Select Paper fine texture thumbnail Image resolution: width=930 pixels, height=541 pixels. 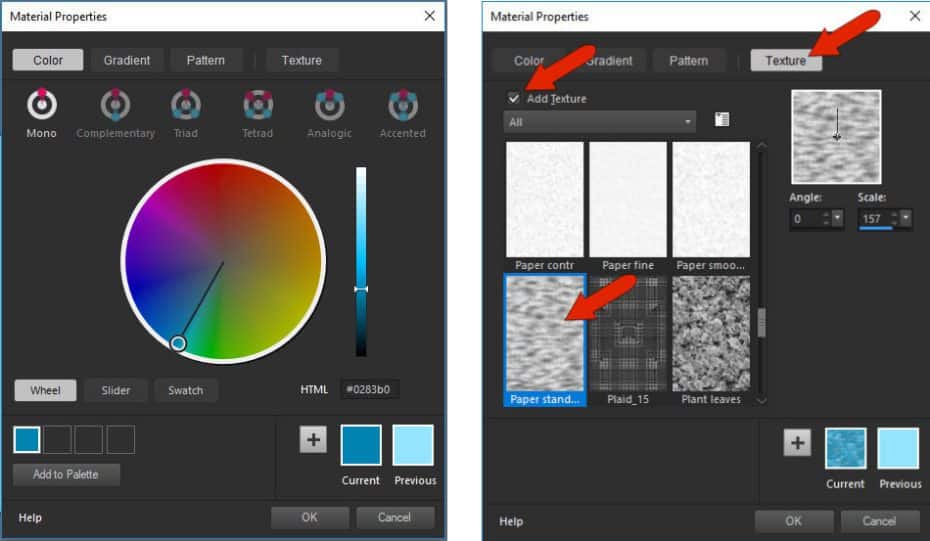click(x=628, y=199)
